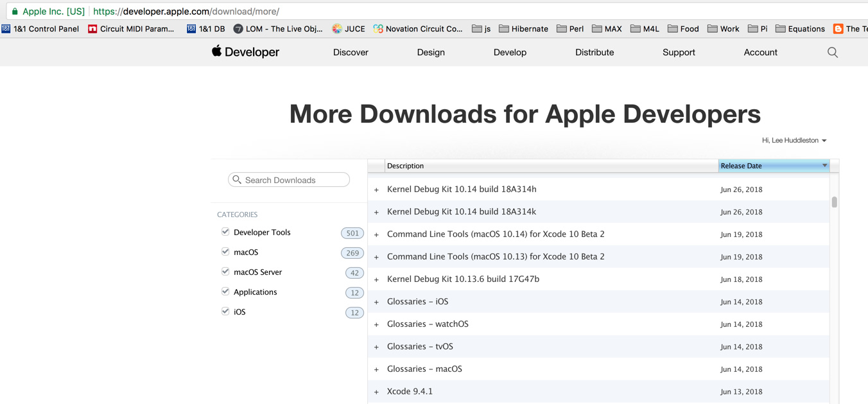Open the Blogger bookmark at bar end

850,29
